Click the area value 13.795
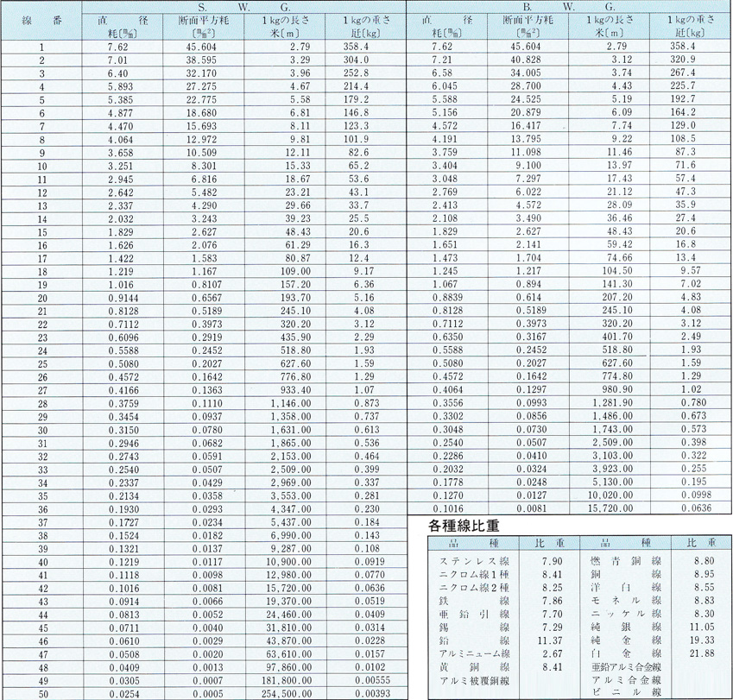Screen dimensions: 733x700 point(526,139)
